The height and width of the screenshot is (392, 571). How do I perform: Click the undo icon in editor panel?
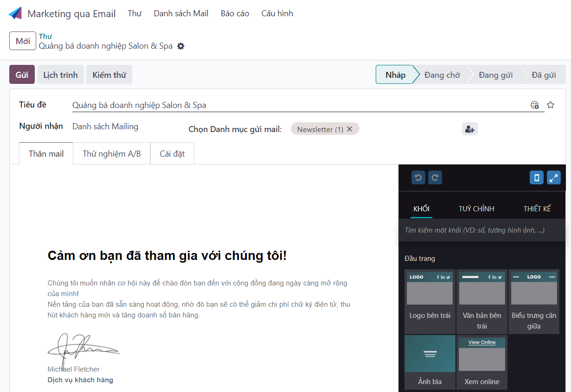tap(418, 177)
